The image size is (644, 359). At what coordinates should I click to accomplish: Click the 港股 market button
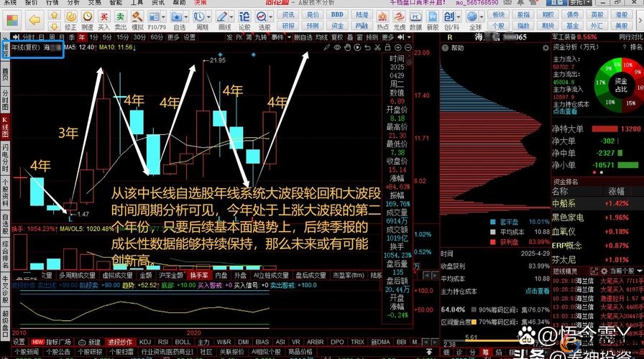622,15
